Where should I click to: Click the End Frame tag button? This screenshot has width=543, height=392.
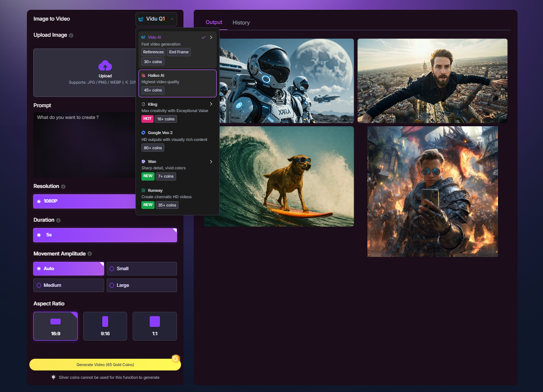click(179, 52)
